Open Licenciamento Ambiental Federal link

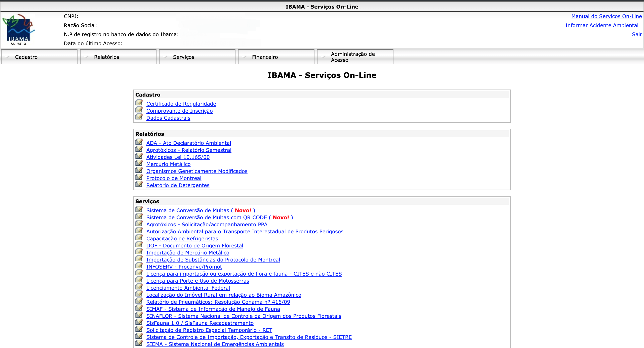(188, 288)
